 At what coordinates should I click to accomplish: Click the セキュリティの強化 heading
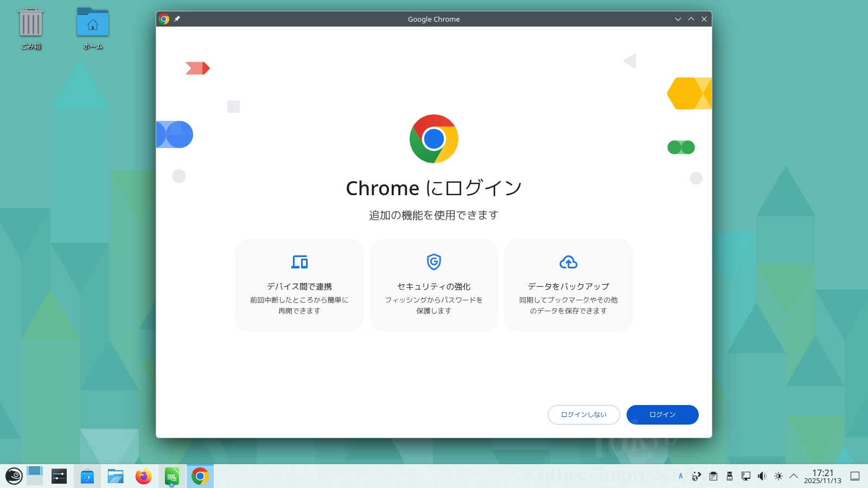434,286
